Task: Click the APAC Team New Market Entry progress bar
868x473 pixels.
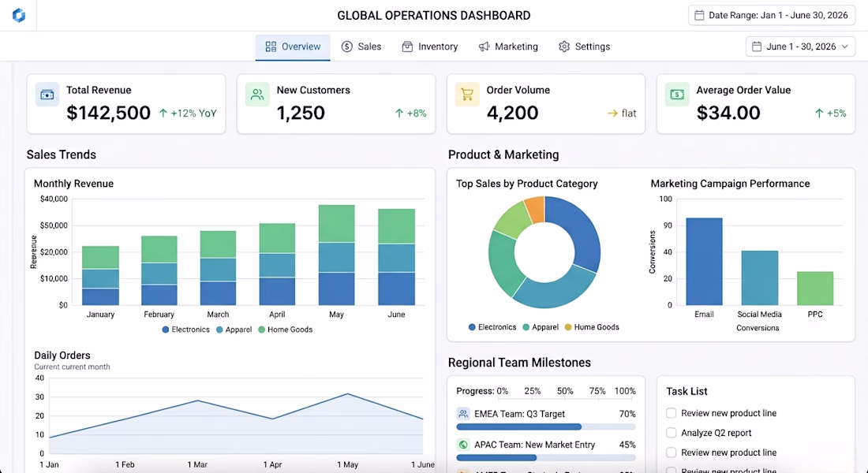Action: tap(546, 457)
